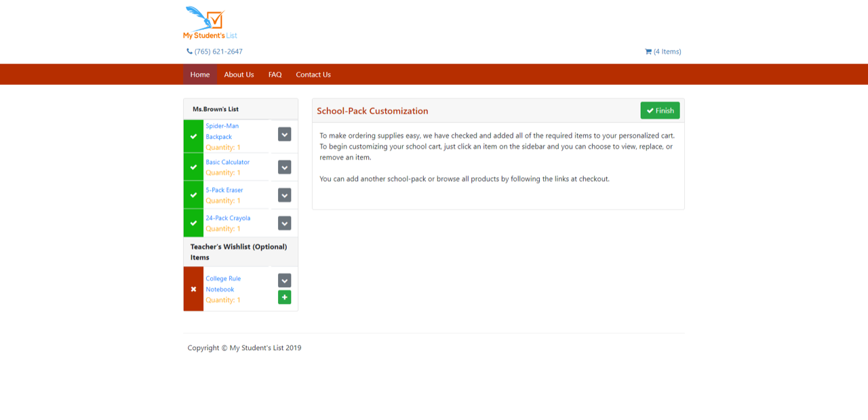Viewport: 868px width, 420px height.
Task: Add College Rule Notebook with green plus
Action: pyautogui.click(x=285, y=297)
